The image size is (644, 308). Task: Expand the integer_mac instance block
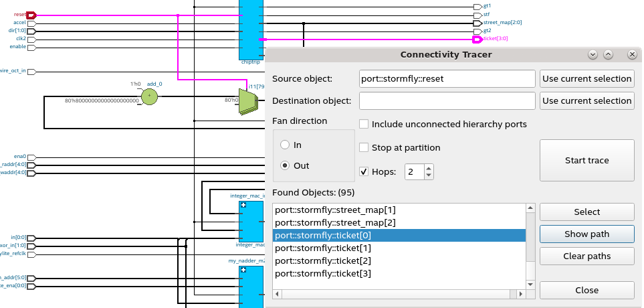tap(243, 205)
